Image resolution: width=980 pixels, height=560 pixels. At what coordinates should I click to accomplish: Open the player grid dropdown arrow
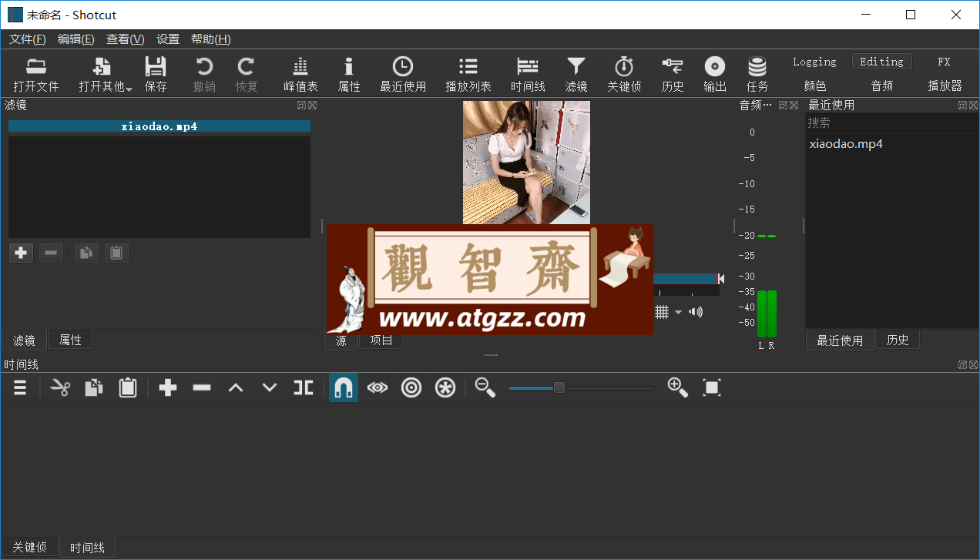(x=678, y=312)
